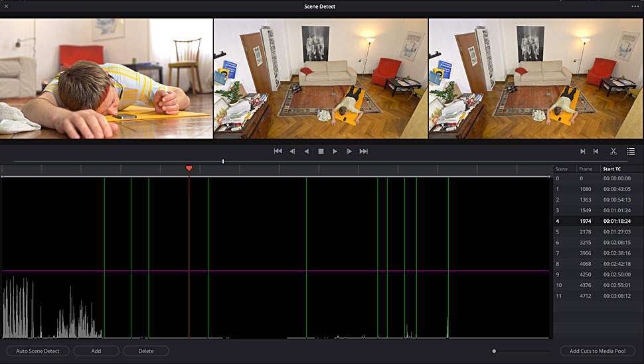Image resolution: width=644 pixels, height=364 pixels.
Task: Stop playback
Action: [321, 151]
